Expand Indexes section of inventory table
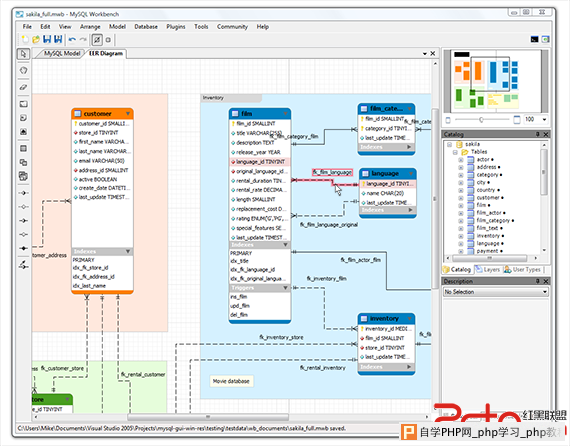This screenshot has width=570, height=446. 409,367
